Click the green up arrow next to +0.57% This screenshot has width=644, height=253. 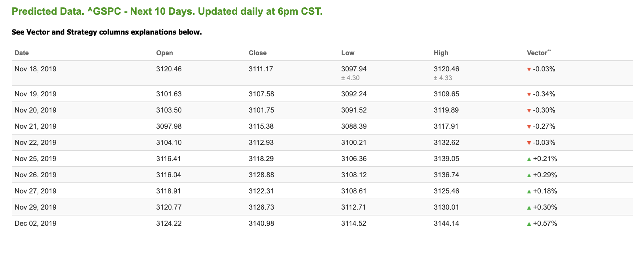coord(529,224)
